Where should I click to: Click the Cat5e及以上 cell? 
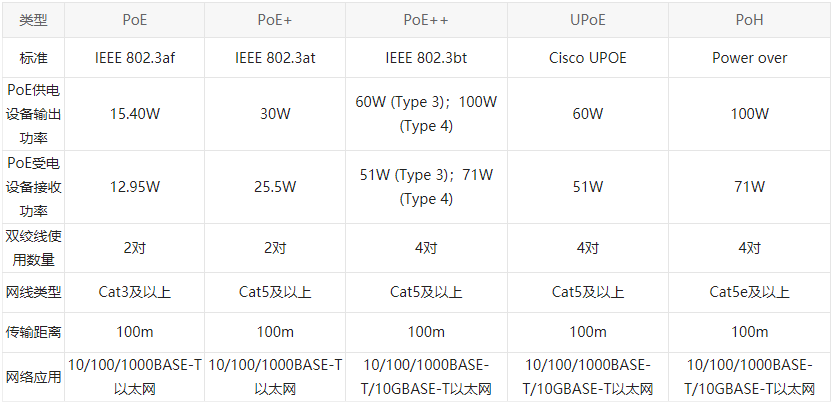pyautogui.click(x=749, y=292)
